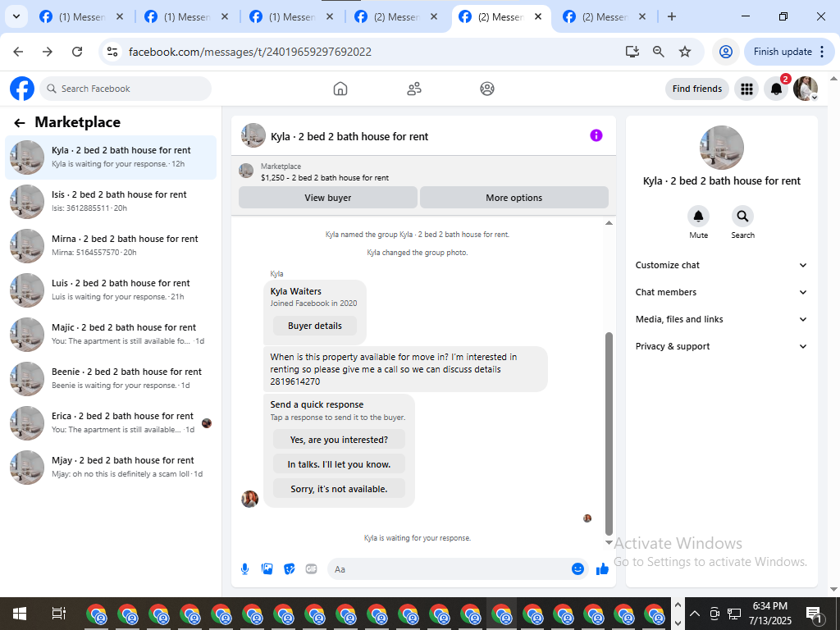Open conversation information purple icon
This screenshot has width=840, height=630.
coord(596,135)
